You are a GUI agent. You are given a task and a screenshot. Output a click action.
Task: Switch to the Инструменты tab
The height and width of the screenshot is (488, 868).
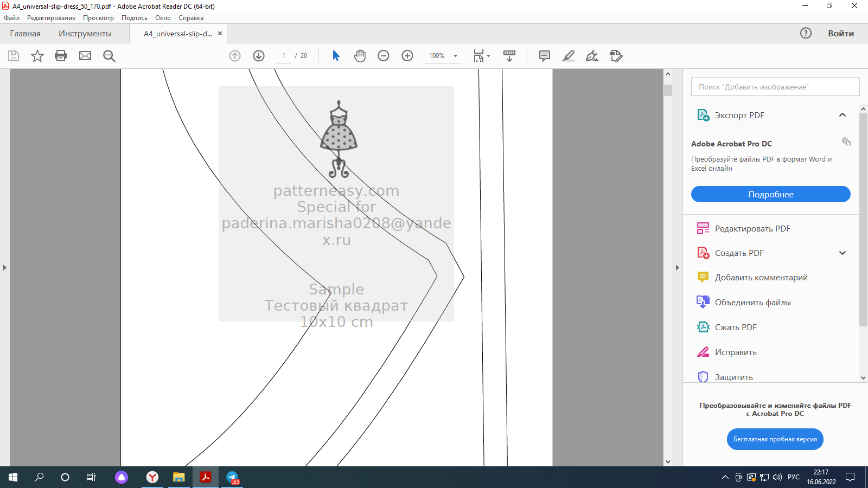[85, 34]
